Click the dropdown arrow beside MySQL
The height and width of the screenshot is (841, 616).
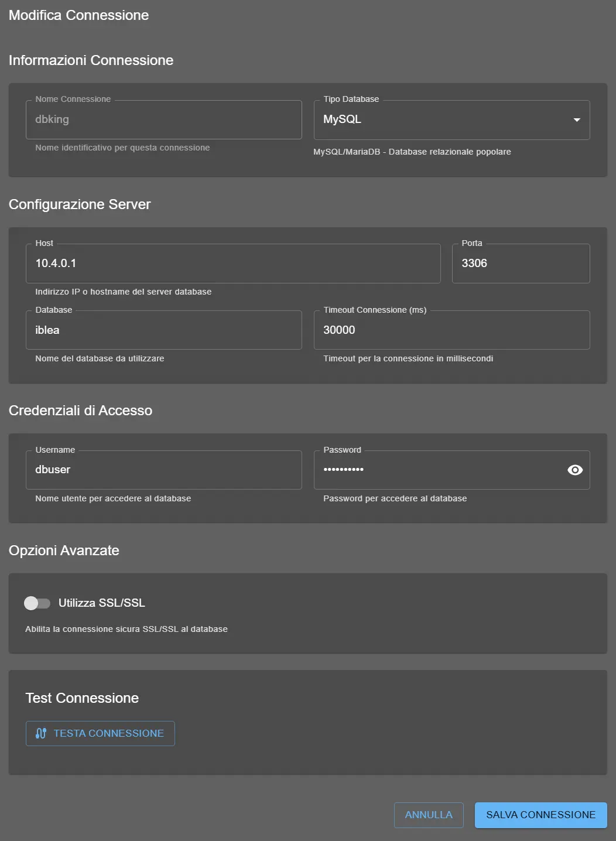[577, 119]
